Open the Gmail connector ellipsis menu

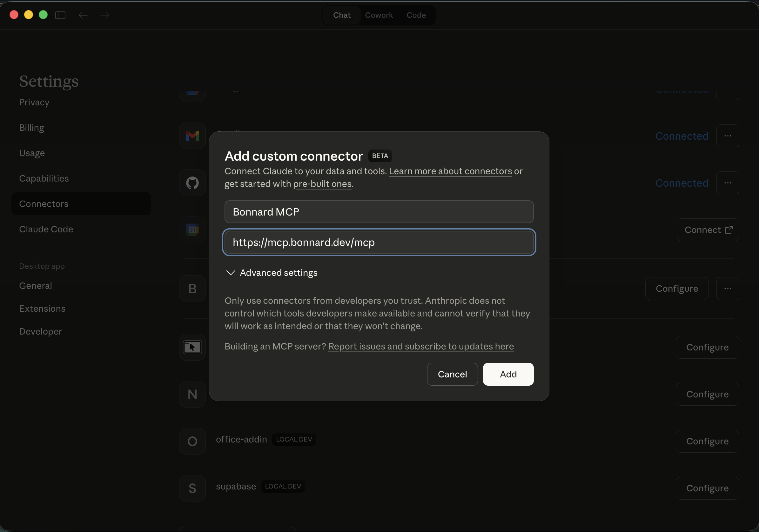tap(728, 136)
